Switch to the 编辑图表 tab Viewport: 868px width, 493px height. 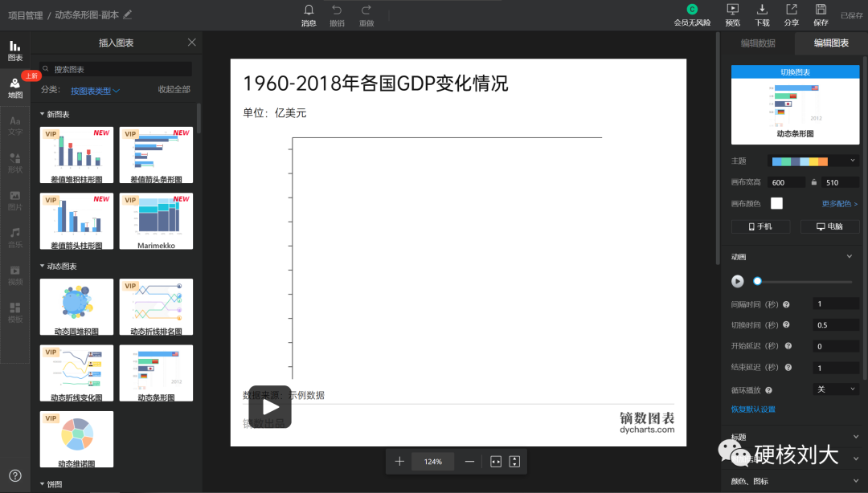tap(831, 43)
